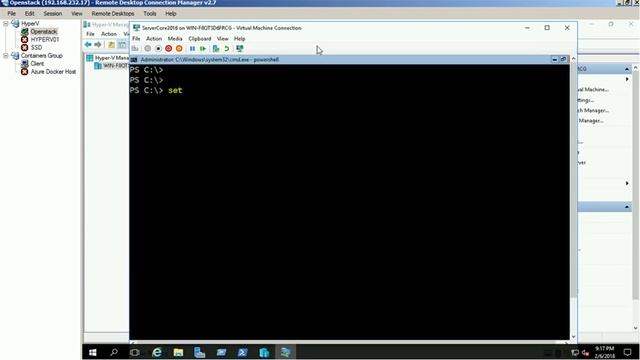Open the Tools menu
640x360 pixels.
click(x=150, y=13)
